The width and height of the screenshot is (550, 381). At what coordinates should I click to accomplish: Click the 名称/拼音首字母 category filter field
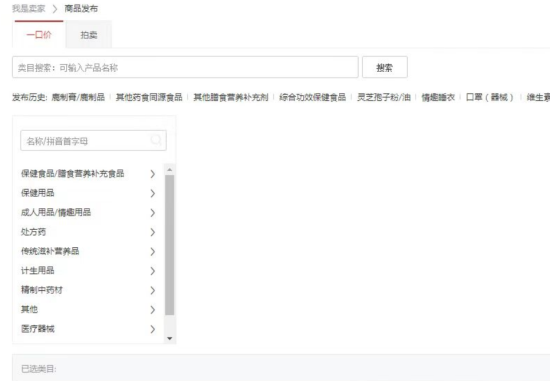point(93,141)
